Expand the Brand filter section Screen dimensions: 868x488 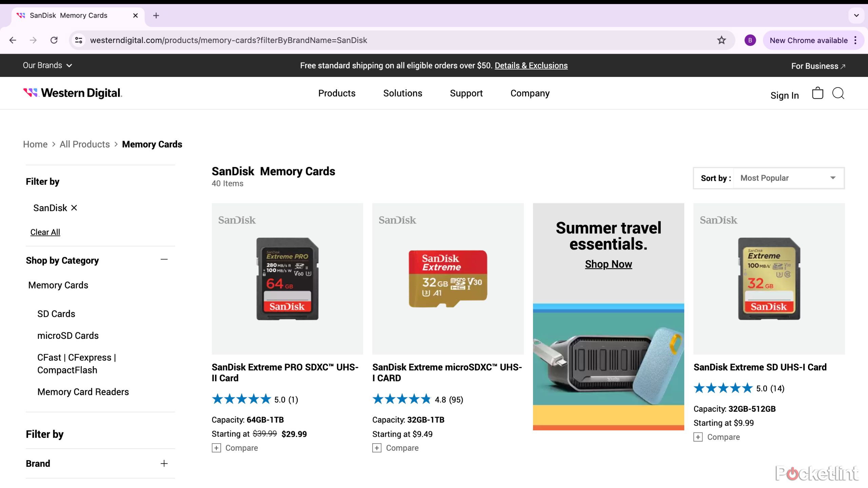[x=164, y=463]
